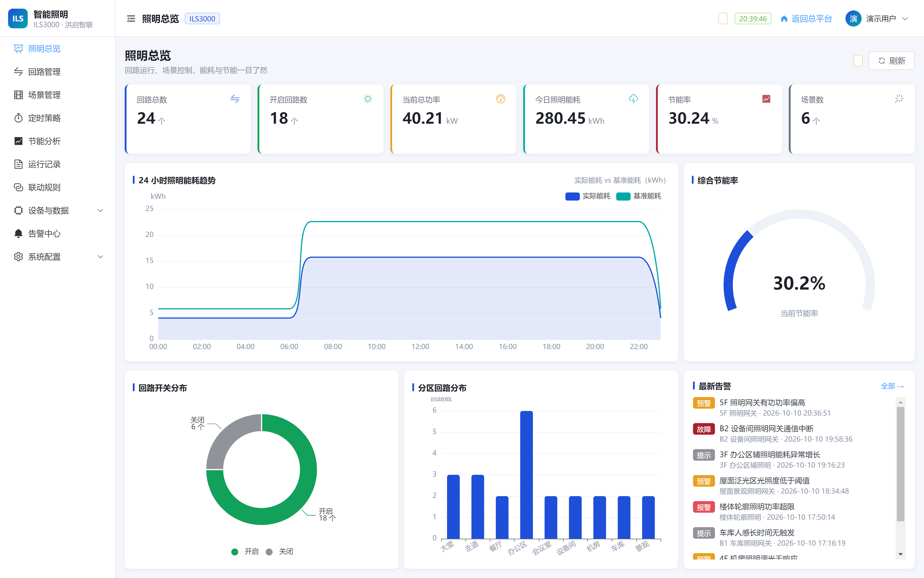Collapse sidebar with hamburger menu icon
The height and width of the screenshot is (578, 924).
(x=131, y=18)
